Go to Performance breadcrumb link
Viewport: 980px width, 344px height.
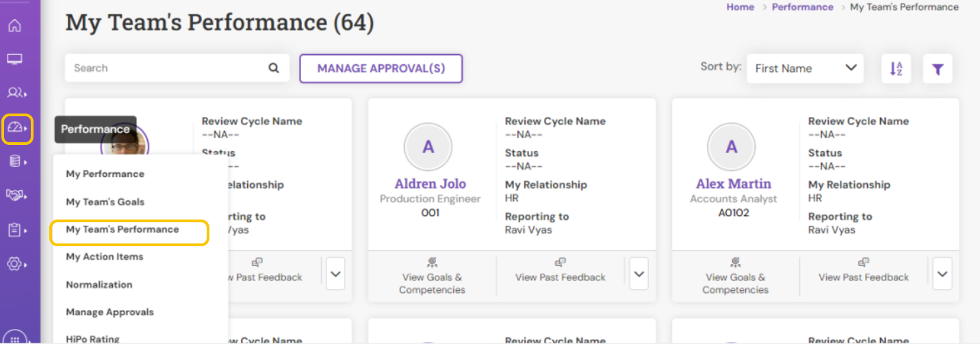pyautogui.click(x=802, y=7)
